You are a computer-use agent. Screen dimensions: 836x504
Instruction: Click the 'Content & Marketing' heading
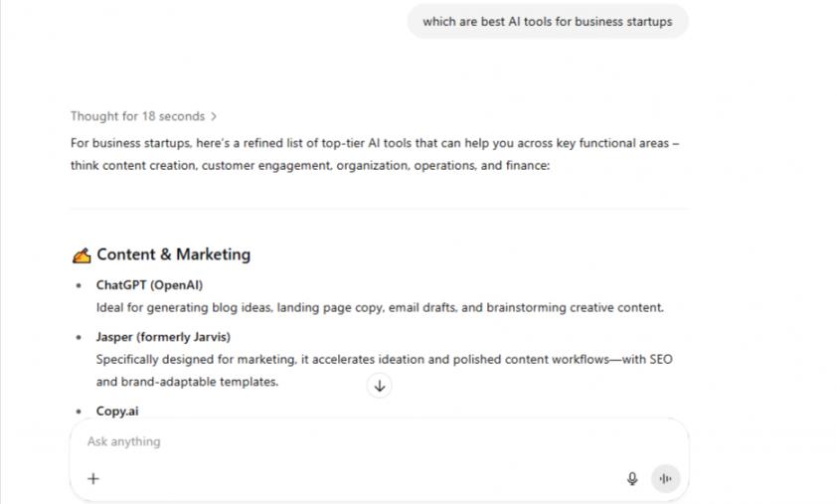point(173,254)
